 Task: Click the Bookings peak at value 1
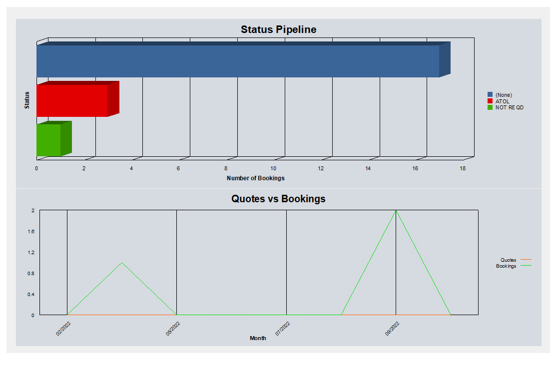coord(122,263)
